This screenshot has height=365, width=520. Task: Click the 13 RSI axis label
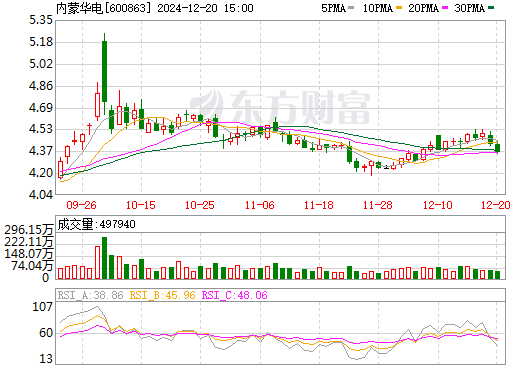46,359
